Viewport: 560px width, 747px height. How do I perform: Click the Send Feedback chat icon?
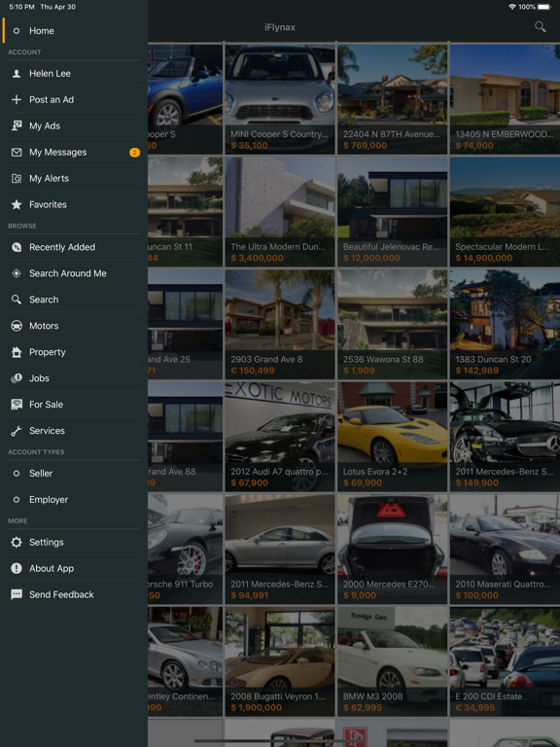[x=17, y=594]
